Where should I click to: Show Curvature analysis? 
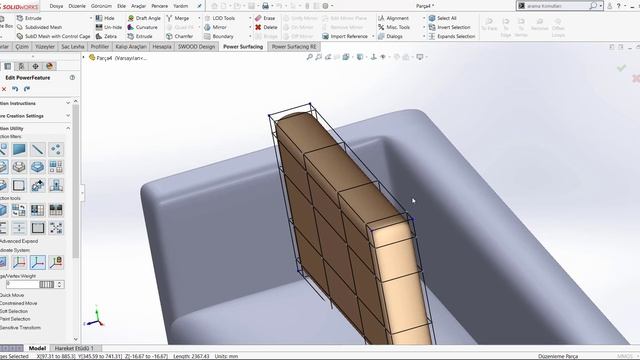(x=142, y=27)
